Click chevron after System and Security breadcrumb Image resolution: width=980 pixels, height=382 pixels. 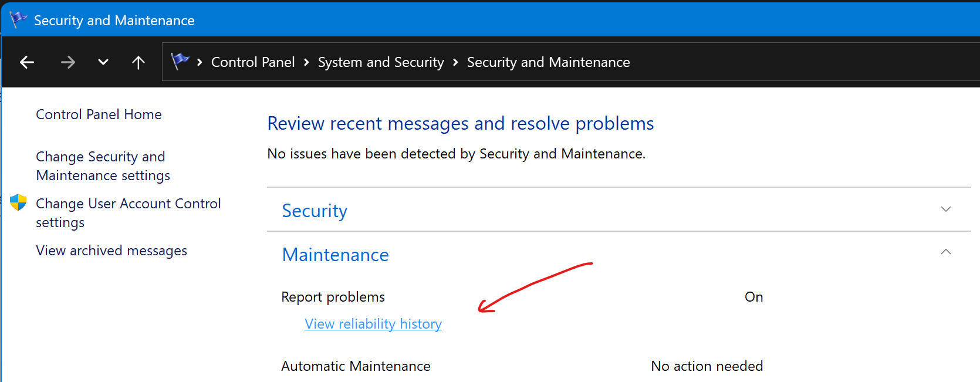coord(455,62)
